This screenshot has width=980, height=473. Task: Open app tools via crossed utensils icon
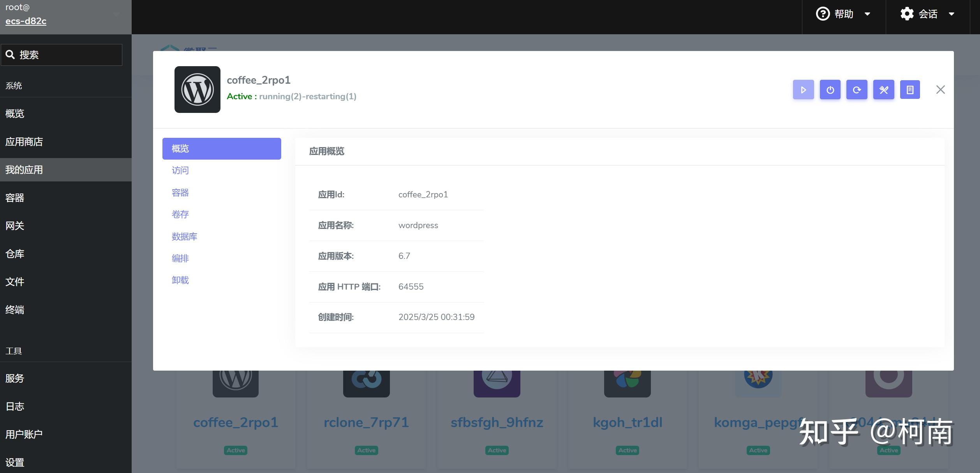tap(884, 90)
